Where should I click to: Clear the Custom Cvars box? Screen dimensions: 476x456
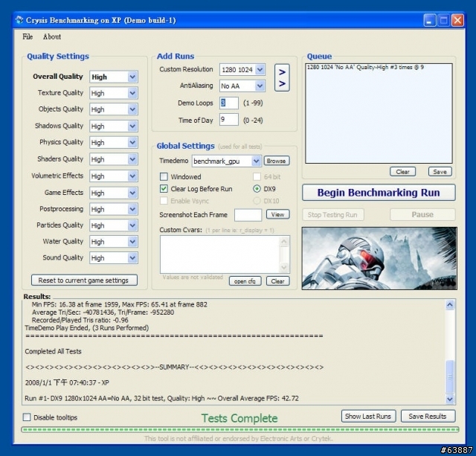[277, 281]
